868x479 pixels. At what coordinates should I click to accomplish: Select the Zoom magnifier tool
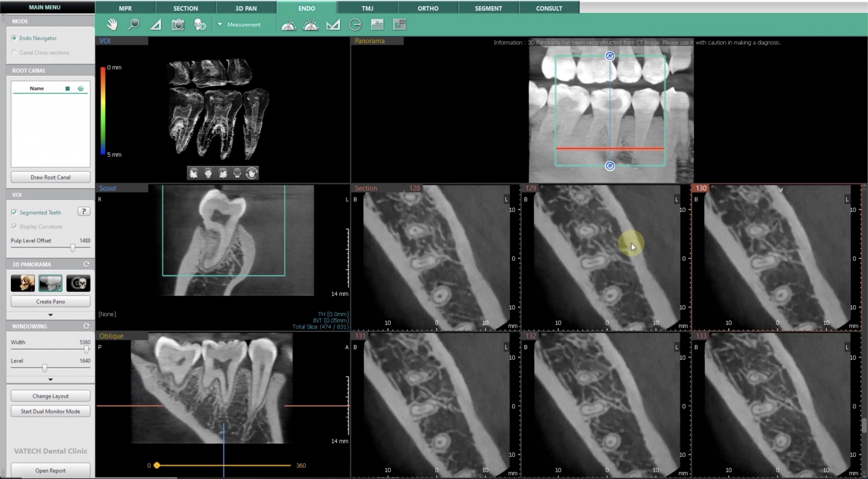(x=133, y=24)
